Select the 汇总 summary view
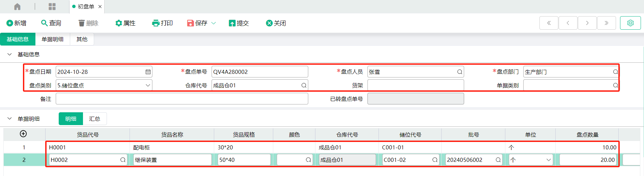Viewport: 644px width, 176px height. tap(95, 119)
